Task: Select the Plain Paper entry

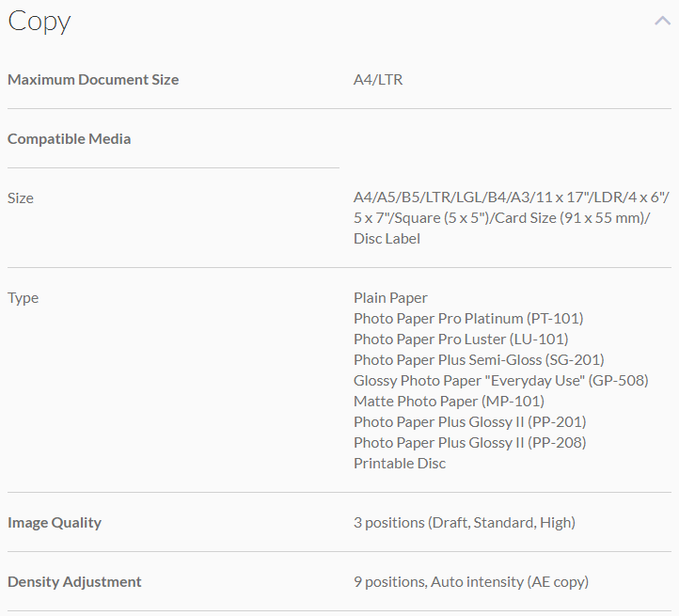Action: pyautogui.click(x=390, y=297)
